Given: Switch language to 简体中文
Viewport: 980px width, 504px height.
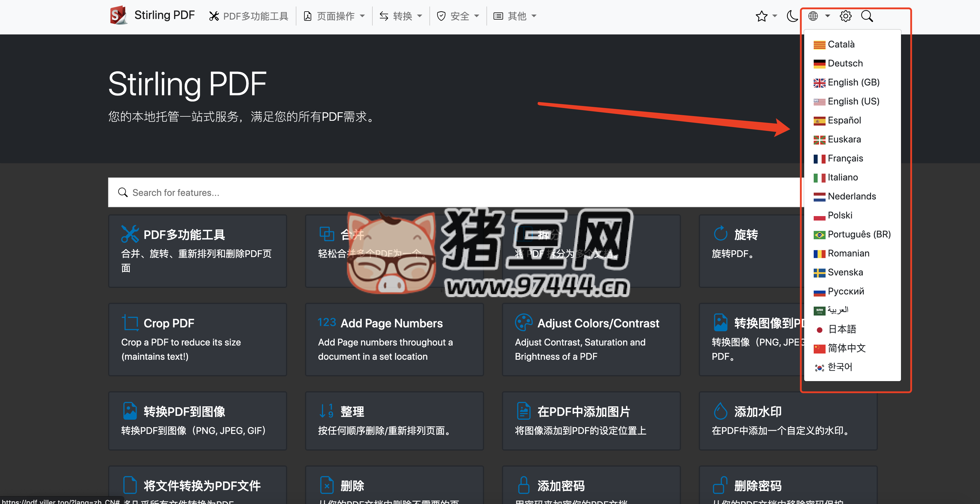Looking at the screenshot, I should click(x=846, y=348).
